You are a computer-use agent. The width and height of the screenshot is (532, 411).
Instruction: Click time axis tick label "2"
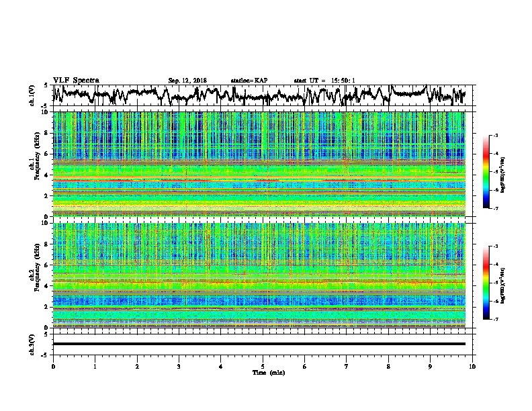click(137, 366)
